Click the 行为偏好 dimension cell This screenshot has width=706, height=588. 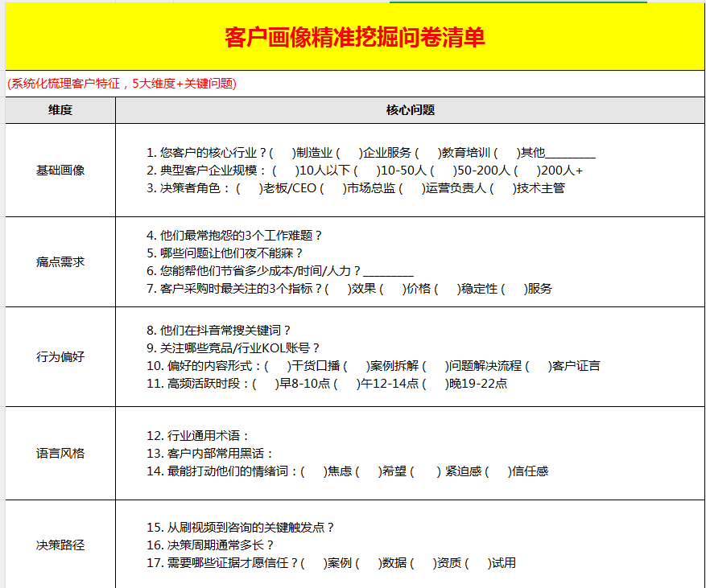(60, 357)
